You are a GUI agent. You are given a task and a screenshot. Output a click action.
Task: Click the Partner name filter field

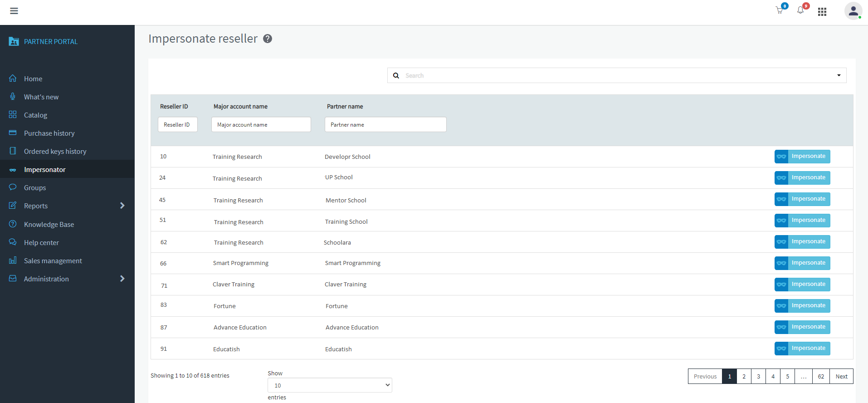tap(385, 124)
